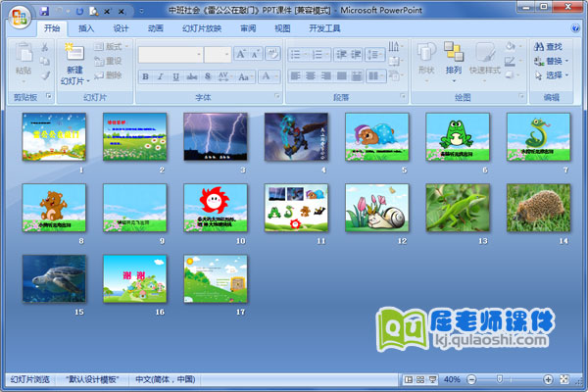This screenshot has width=588, height=392.
Task: Click Find (查找) binoculars button
Action: (x=548, y=47)
